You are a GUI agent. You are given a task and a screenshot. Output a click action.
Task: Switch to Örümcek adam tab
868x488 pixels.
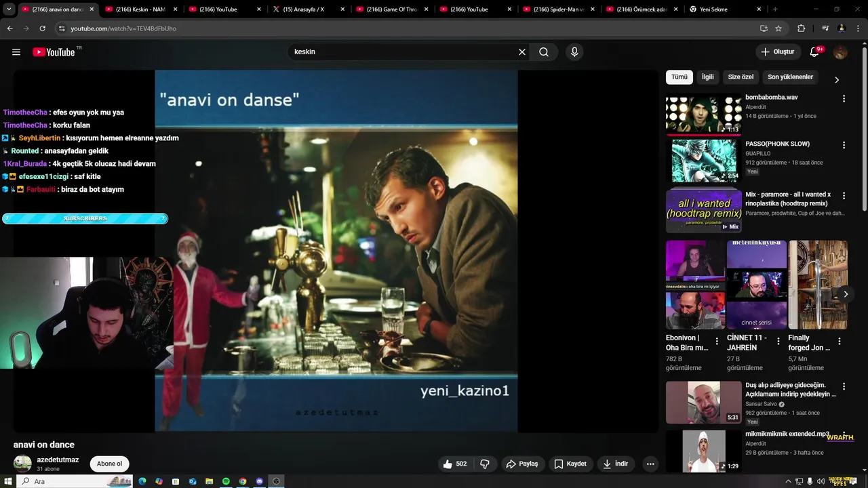point(642,9)
